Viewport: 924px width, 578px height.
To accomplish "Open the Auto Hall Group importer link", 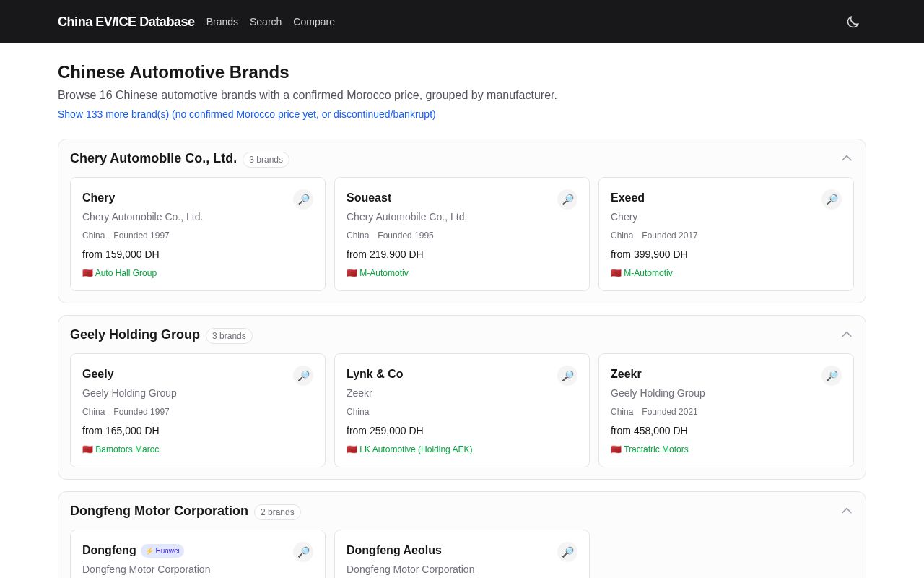I will (x=120, y=273).
